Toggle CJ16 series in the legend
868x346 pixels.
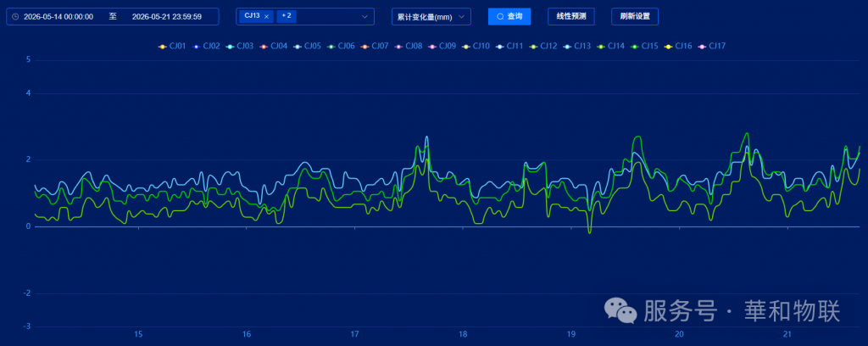tap(678, 46)
